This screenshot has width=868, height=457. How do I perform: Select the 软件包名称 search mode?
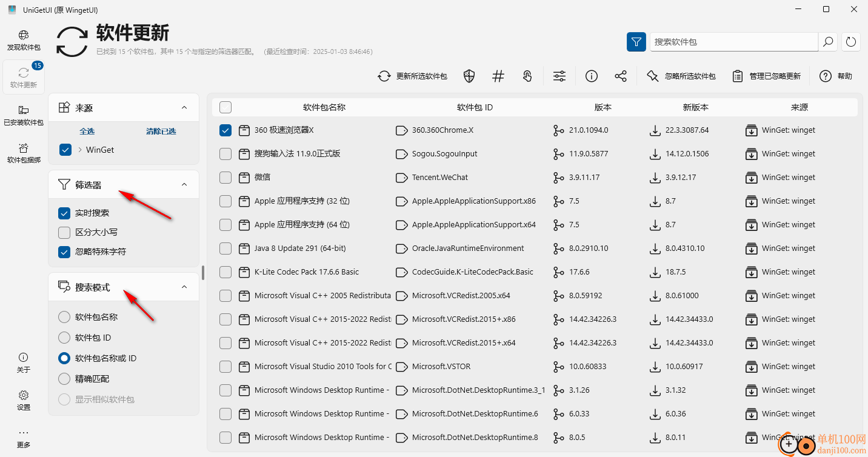pyautogui.click(x=64, y=317)
